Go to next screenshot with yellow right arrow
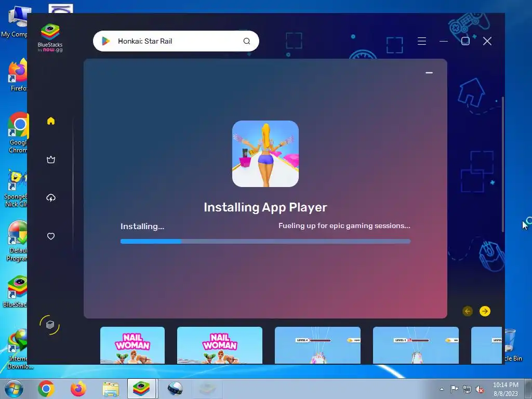This screenshot has width=532, height=399. 485,311
